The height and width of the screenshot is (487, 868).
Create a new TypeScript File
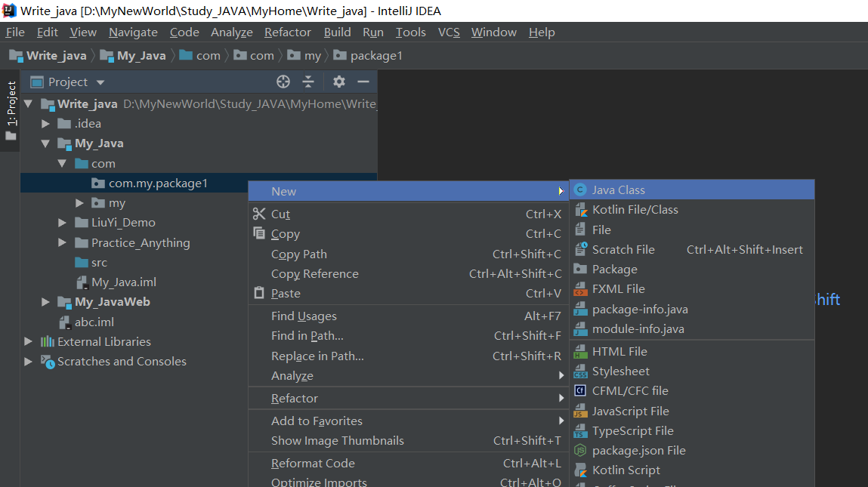632,430
